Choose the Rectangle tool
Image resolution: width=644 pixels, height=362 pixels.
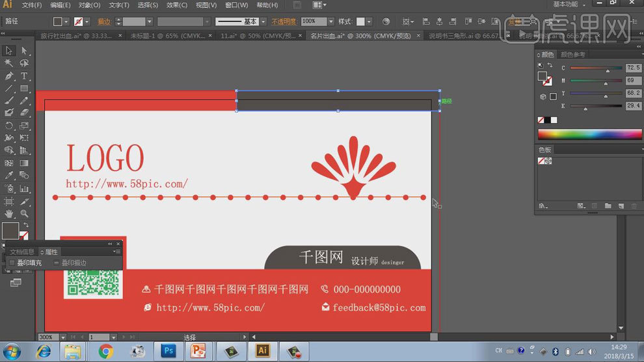click(x=24, y=89)
